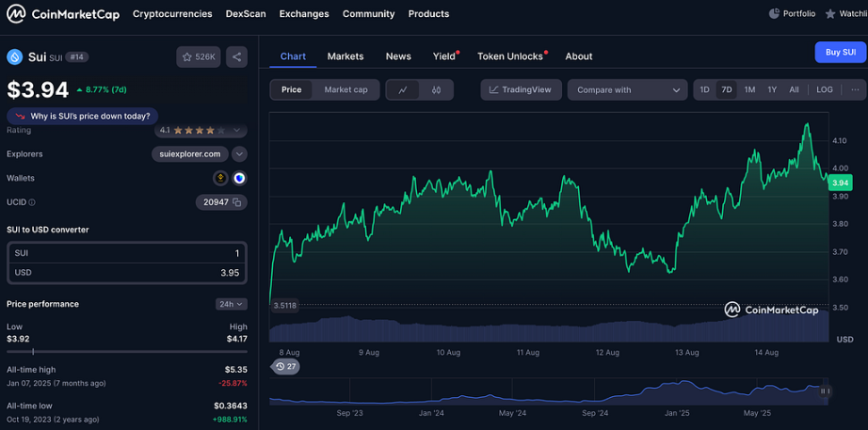Open the Products menu
This screenshot has height=430, width=868.
click(x=428, y=14)
